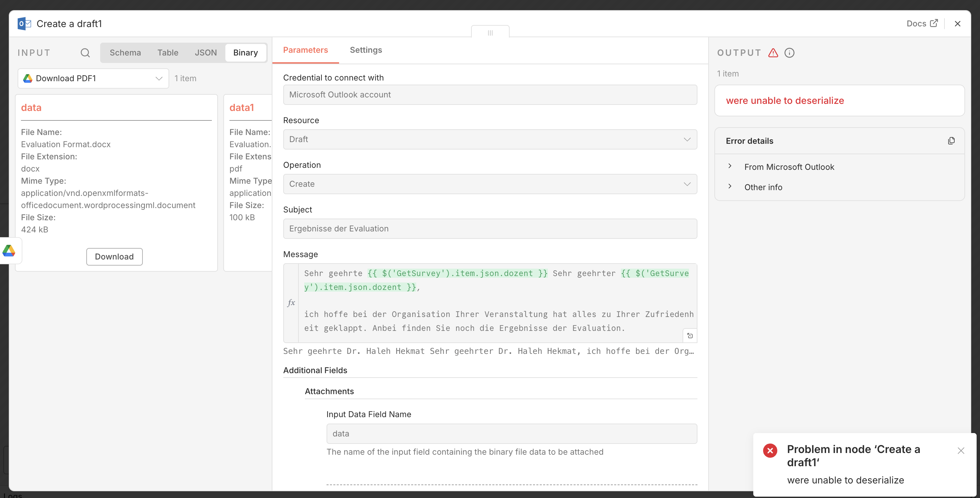Open the Message expression editor expand icon
This screenshot has width=980, height=498.
point(690,336)
